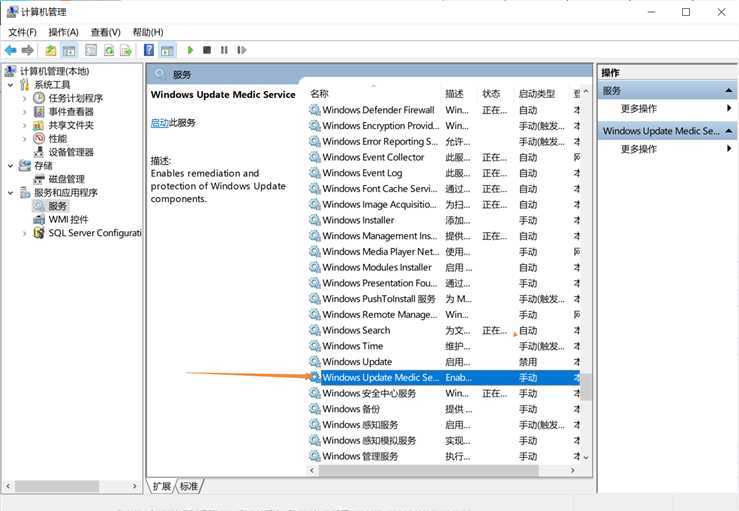Click the Properties toolbar icon
This screenshot has width=739, height=511.
(91, 50)
